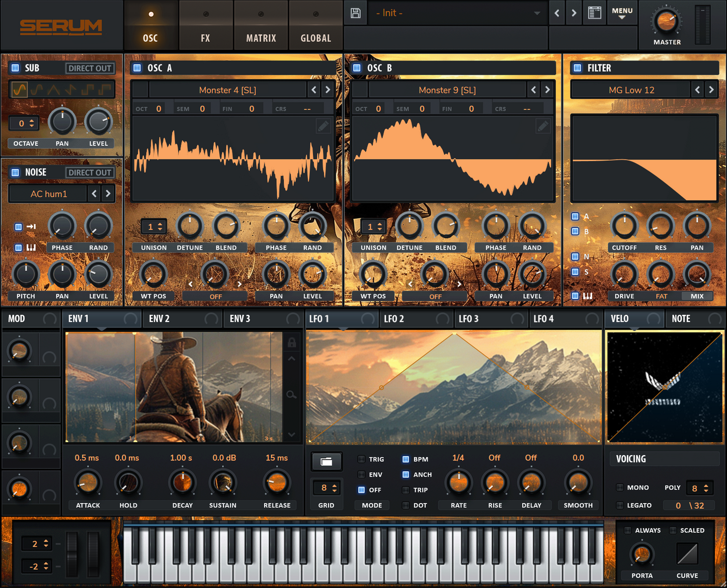Enable LEGATO checkbox
The width and height of the screenshot is (727, 588).
tap(620, 506)
